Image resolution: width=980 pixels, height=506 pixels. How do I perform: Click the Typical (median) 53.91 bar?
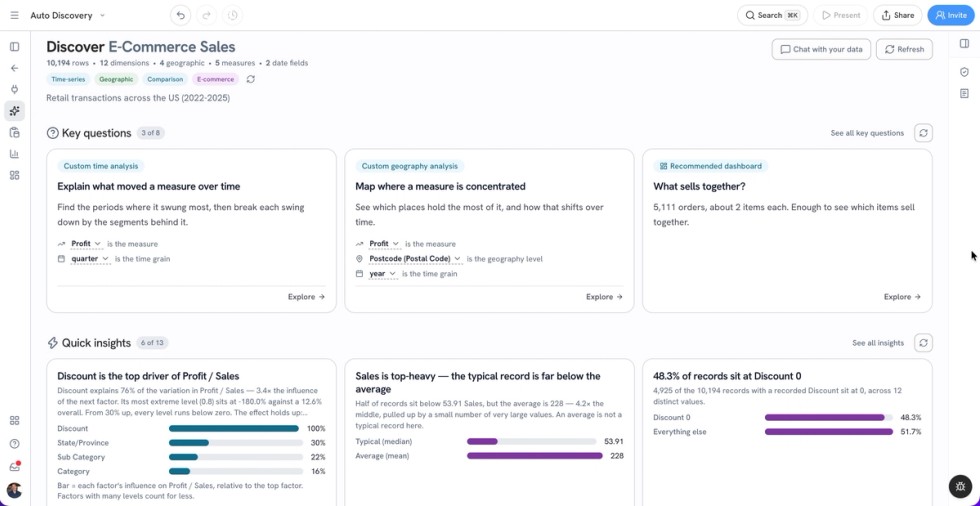pos(532,442)
